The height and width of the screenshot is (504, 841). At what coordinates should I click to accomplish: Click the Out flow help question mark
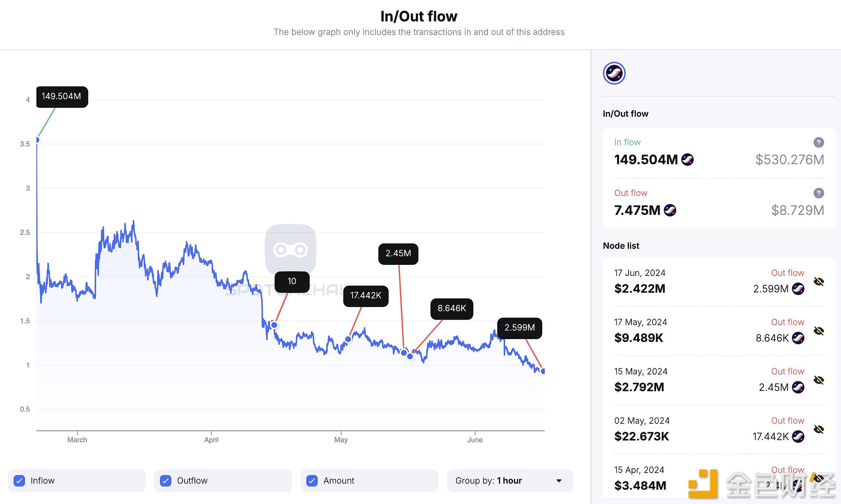(x=819, y=193)
